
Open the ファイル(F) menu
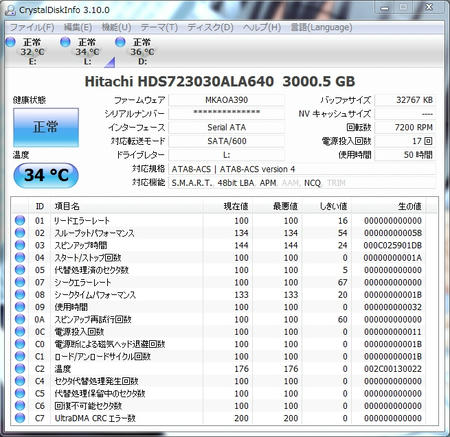tap(32, 27)
